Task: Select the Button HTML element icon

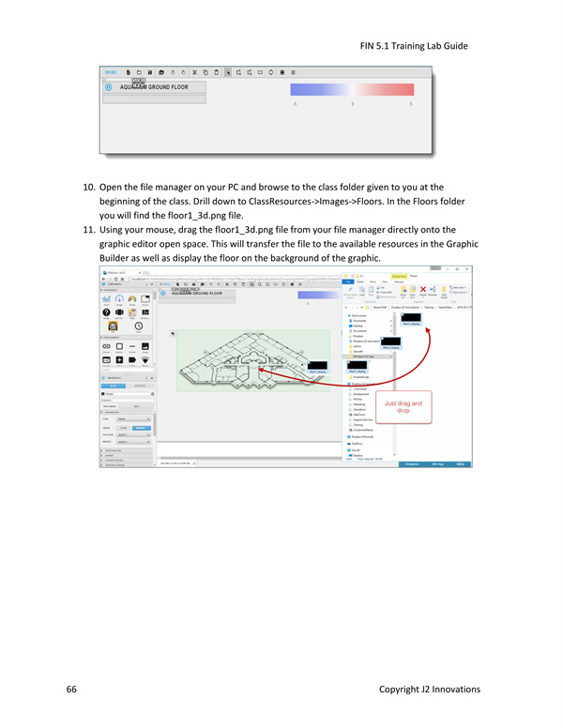Action: point(119,346)
